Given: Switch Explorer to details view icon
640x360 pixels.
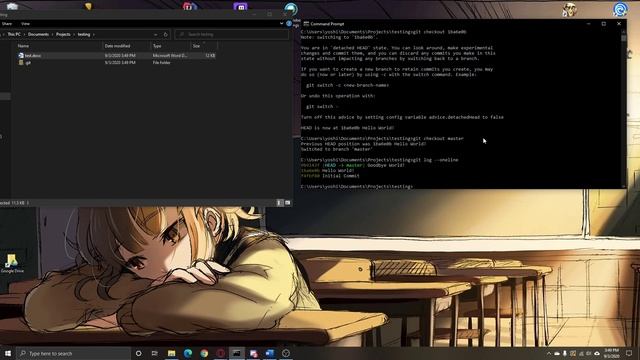Looking at the screenshot, I should pyautogui.click(x=280, y=203).
